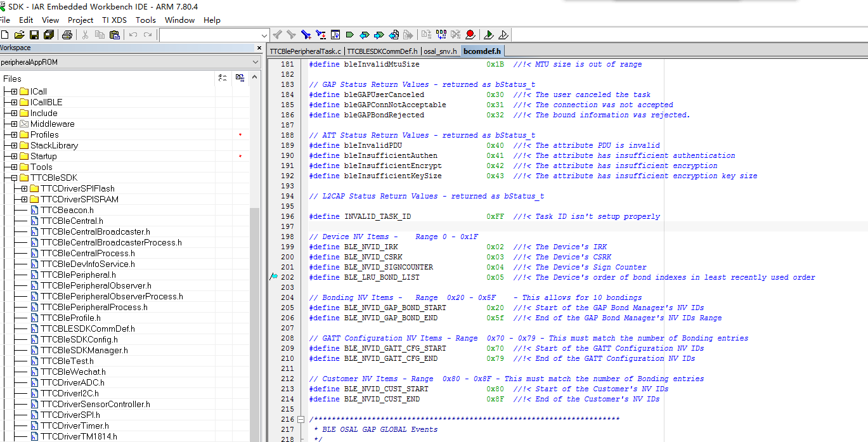Screen dimensions: 868x442
Task: Open the Window menu
Action: (x=180, y=20)
